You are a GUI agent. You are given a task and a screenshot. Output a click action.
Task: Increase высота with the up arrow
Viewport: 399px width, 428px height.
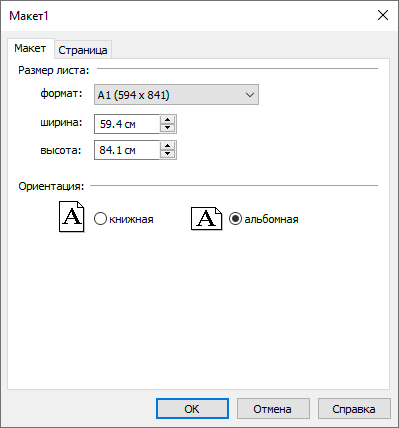pos(168,146)
